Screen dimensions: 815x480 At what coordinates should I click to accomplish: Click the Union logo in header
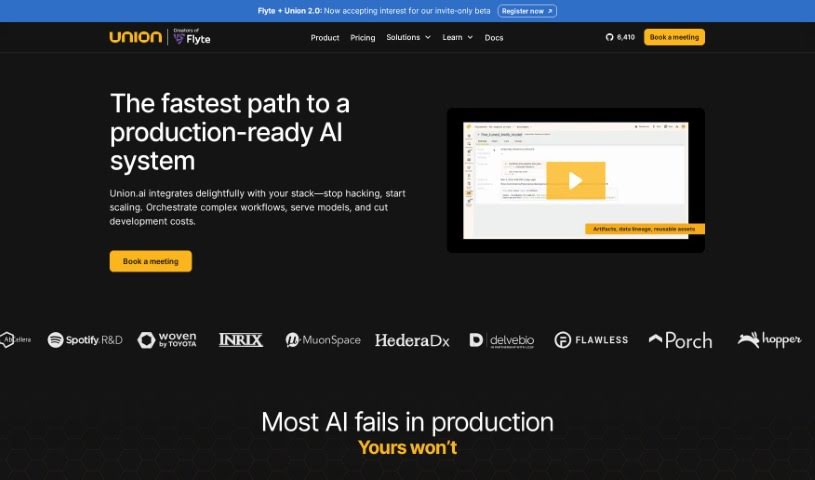pos(136,37)
